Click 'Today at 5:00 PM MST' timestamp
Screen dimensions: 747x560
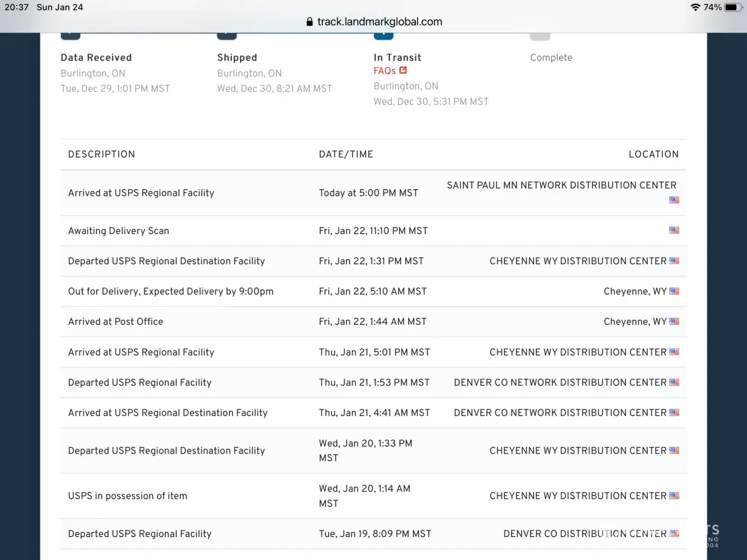pyautogui.click(x=368, y=193)
